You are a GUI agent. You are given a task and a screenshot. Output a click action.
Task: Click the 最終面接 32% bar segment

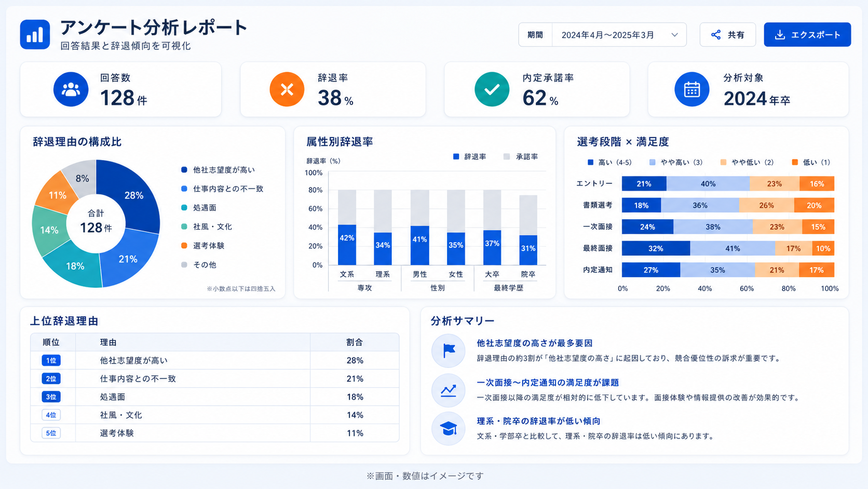pos(656,248)
